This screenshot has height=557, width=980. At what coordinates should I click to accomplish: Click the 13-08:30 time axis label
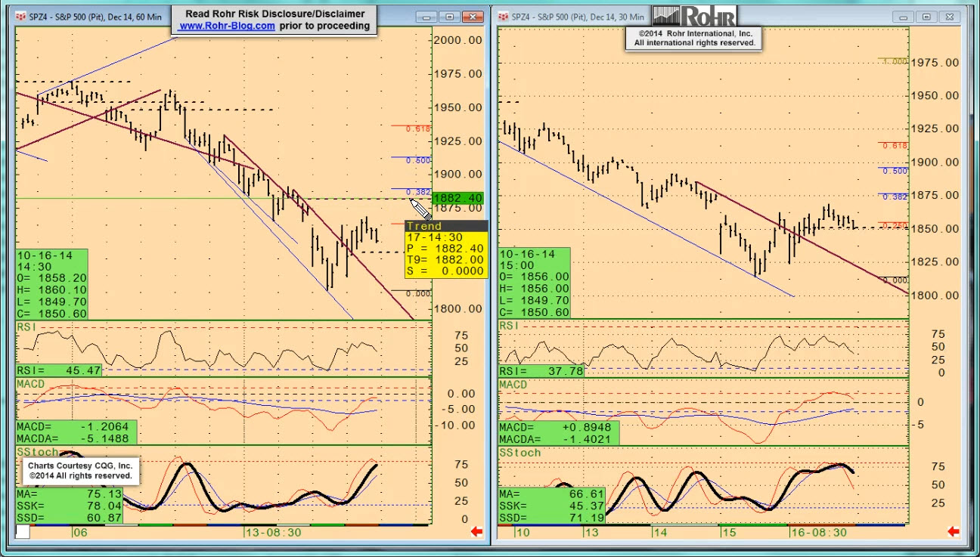click(x=273, y=532)
